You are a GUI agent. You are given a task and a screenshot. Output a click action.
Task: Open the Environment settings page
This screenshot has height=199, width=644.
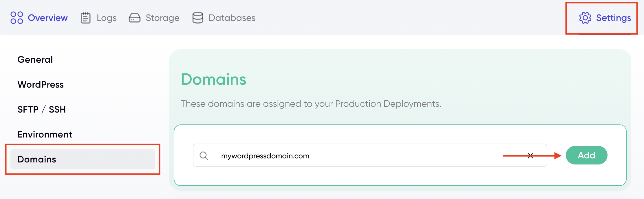pos(45,134)
